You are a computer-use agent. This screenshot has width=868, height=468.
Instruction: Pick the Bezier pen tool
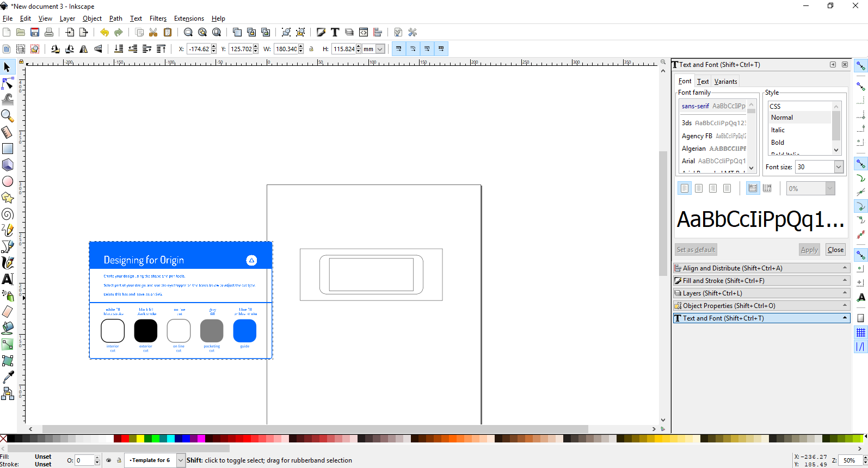click(x=7, y=247)
